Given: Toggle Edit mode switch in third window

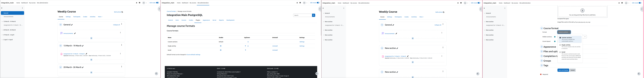Looking at the screenshot, I should [x=479, y=3].
